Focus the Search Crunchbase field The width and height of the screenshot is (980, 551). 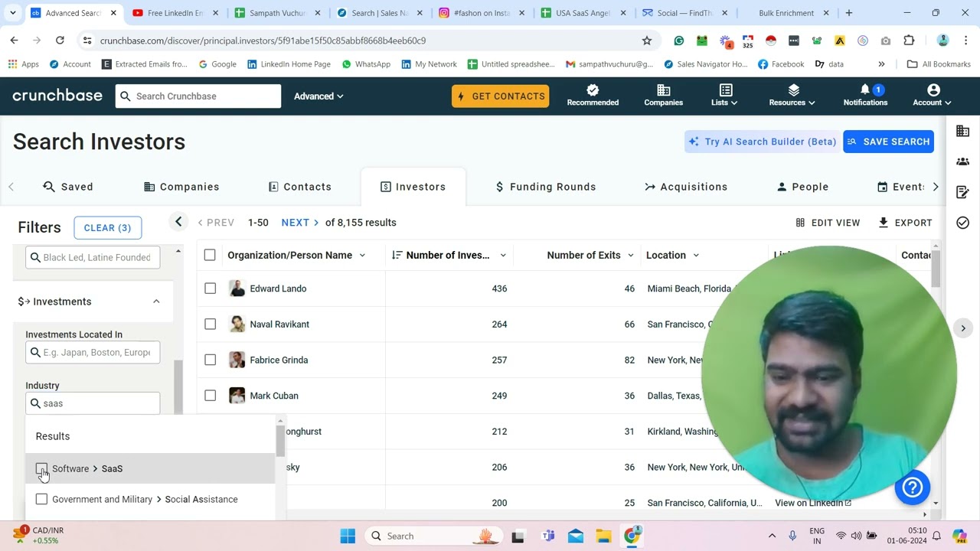point(198,96)
